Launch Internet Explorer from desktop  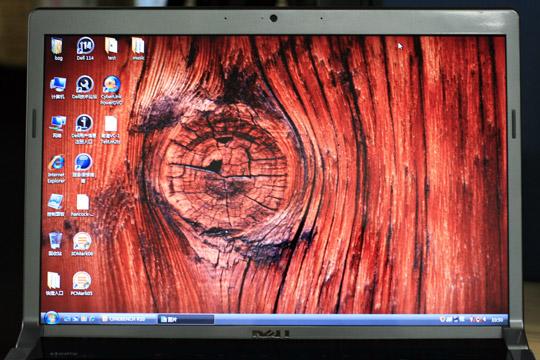(56, 169)
